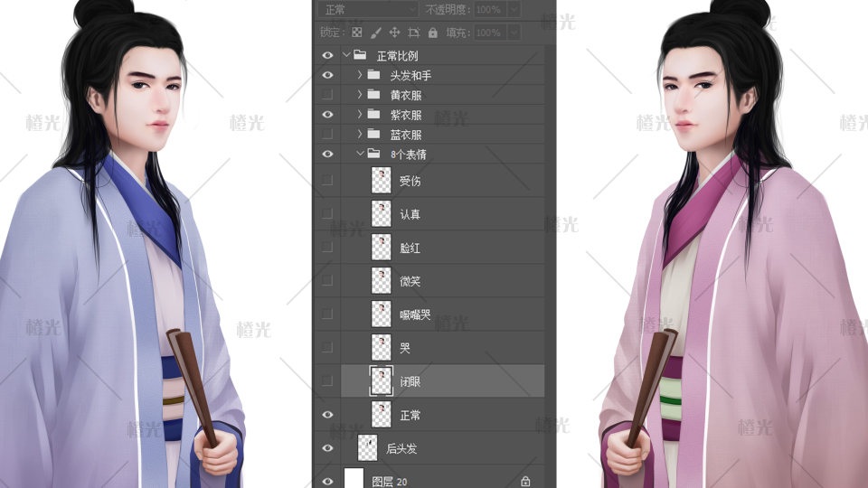Expand the 蓝衣服 layer group
The height and width of the screenshot is (488, 868).
click(x=359, y=135)
